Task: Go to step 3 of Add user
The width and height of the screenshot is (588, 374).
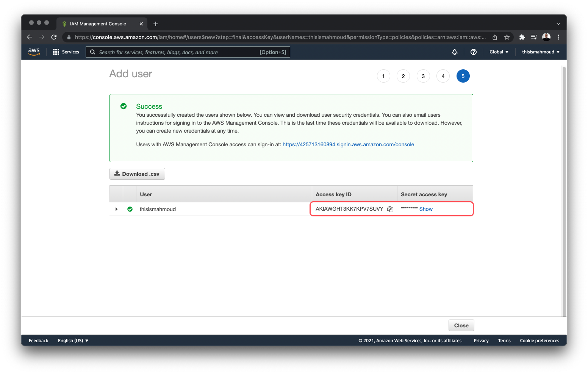Action: pyautogui.click(x=423, y=76)
